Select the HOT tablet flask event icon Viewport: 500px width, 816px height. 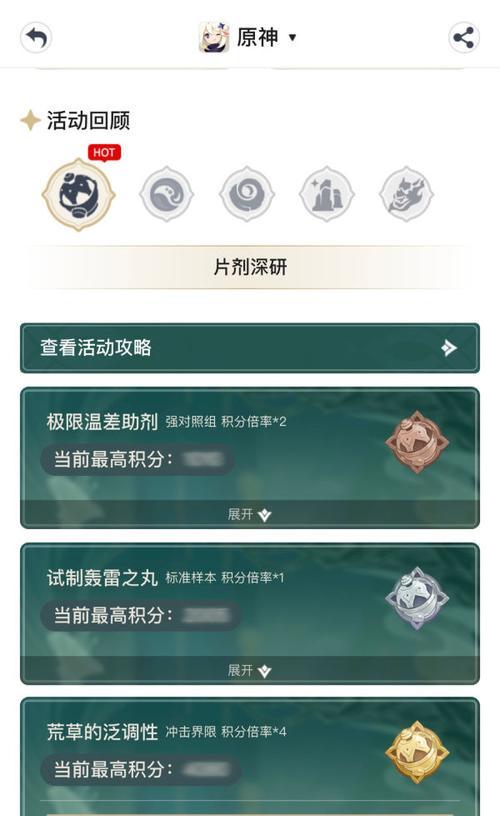[x=79, y=194]
